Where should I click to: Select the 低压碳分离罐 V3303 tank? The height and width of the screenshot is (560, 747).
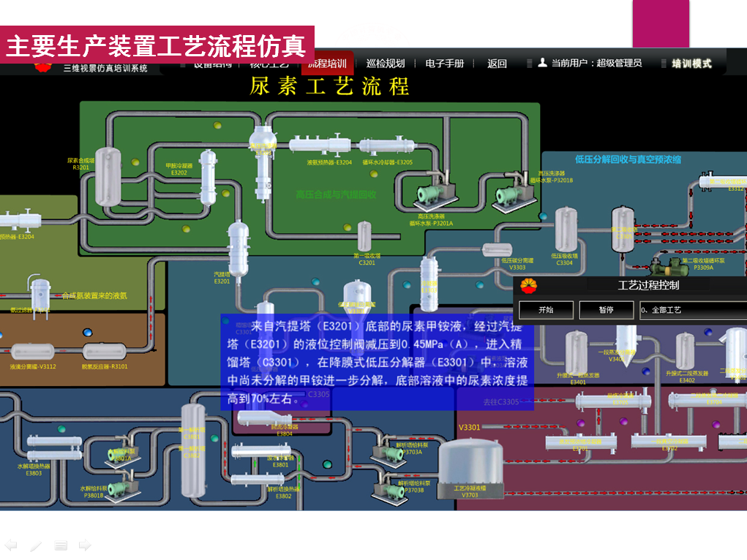click(x=498, y=250)
